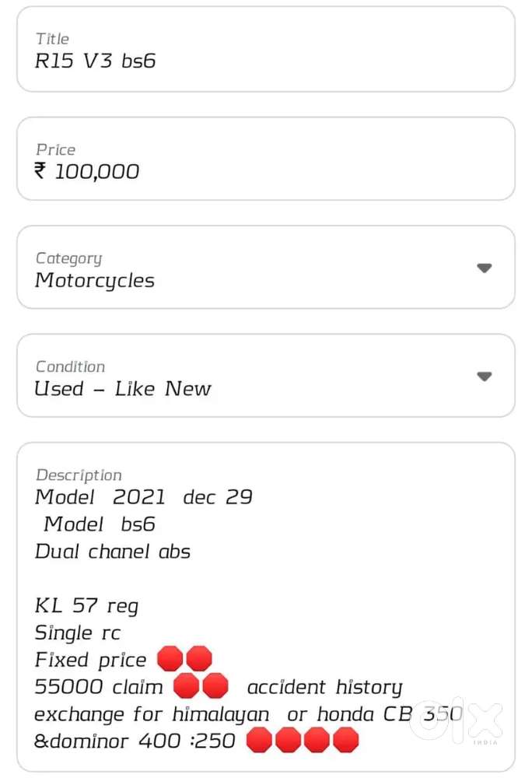Click the Dual chanel abs line
The width and height of the screenshot is (532, 778).
(113, 552)
